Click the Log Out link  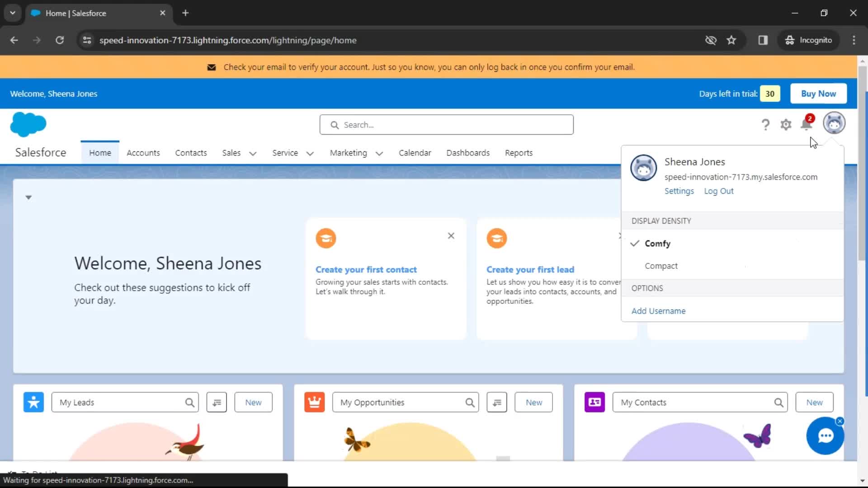tap(718, 191)
